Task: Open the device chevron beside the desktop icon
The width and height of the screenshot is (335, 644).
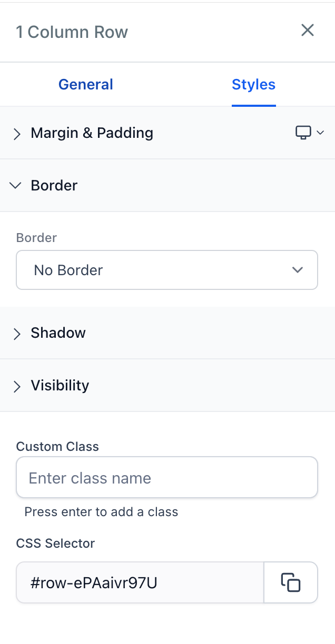Action: click(320, 133)
